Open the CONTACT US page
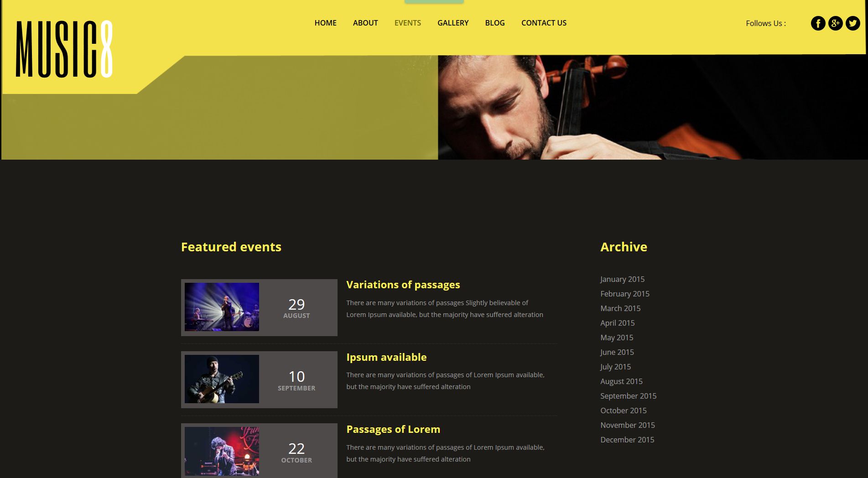The height and width of the screenshot is (478, 868). point(544,23)
